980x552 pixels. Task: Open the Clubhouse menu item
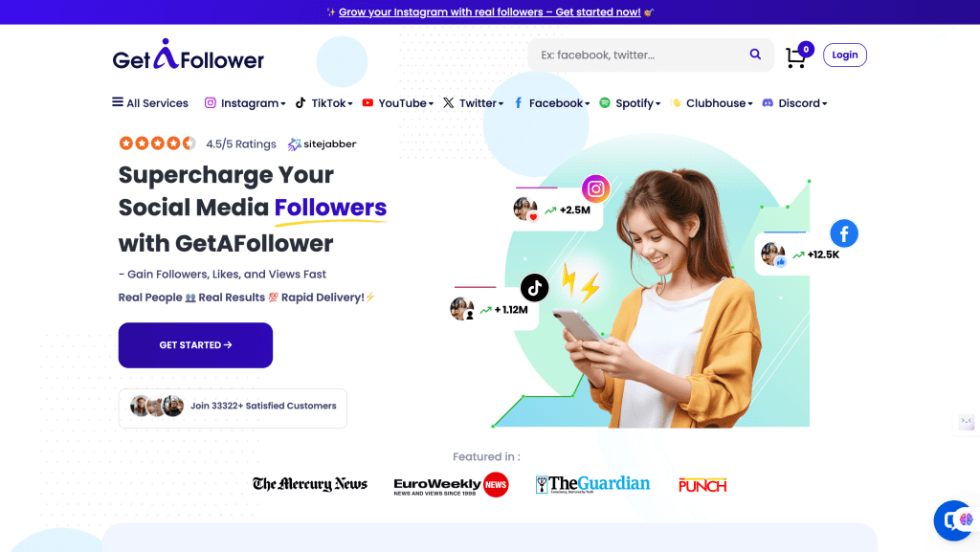pyautogui.click(x=711, y=103)
